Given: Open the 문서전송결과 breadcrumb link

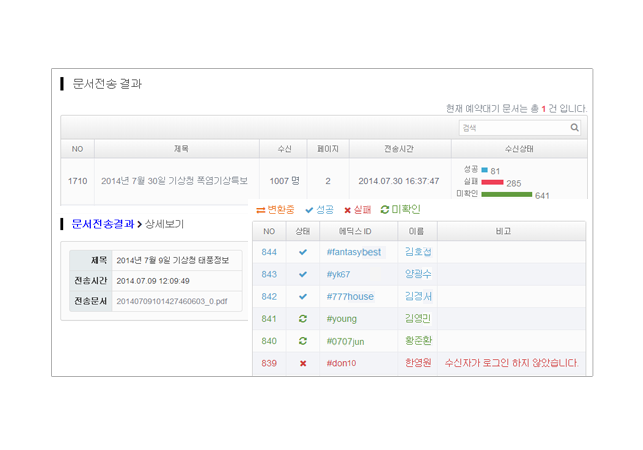Looking at the screenshot, I should click(x=102, y=224).
